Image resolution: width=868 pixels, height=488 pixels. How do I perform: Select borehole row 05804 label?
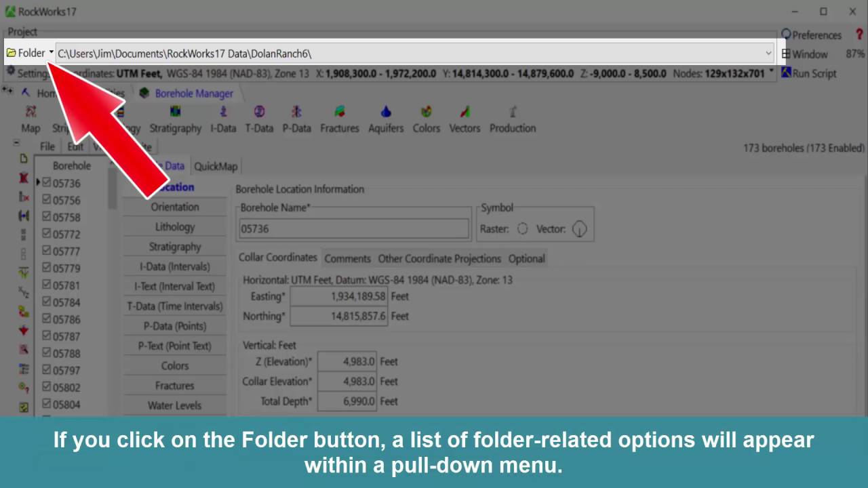pyautogui.click(x=66, y=405)
